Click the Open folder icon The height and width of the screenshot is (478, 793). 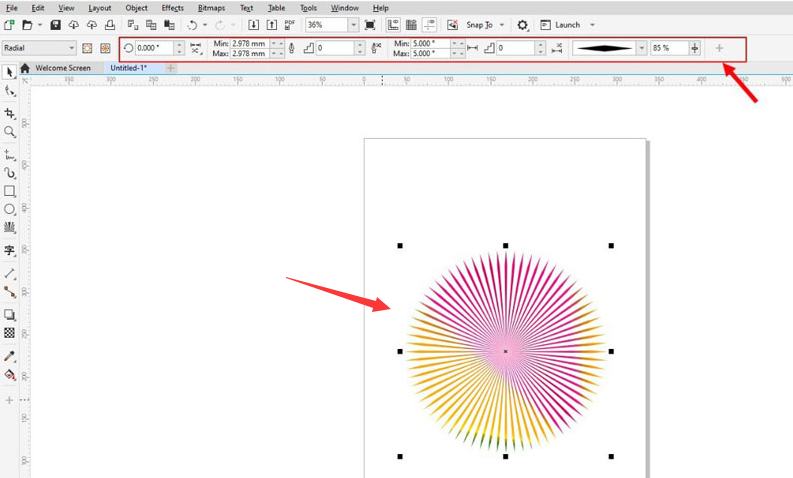tap(27, 25)
